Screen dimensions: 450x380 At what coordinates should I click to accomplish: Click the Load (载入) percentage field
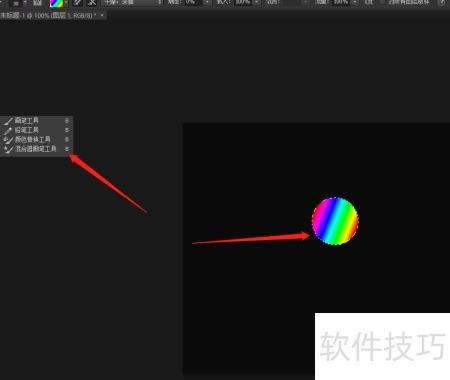click(243, 2)
